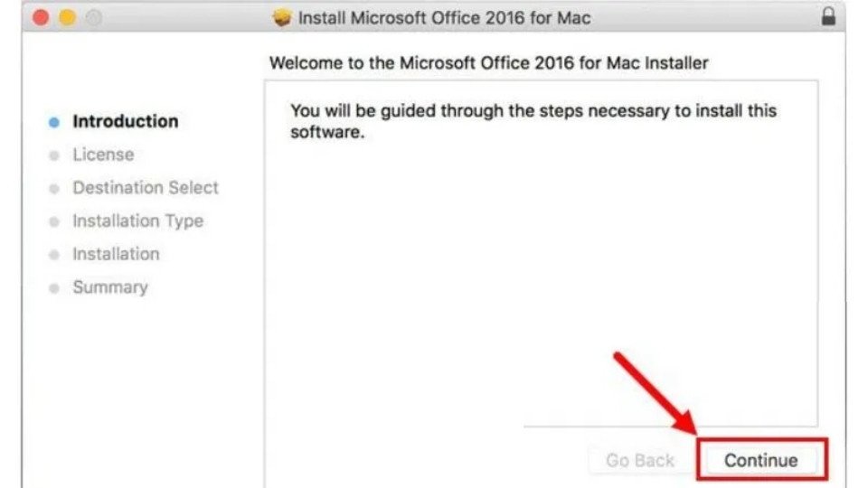The width and height of the screenshot is (868, 488).
Task: Close the installer with the red button
Action: [42, 17]
